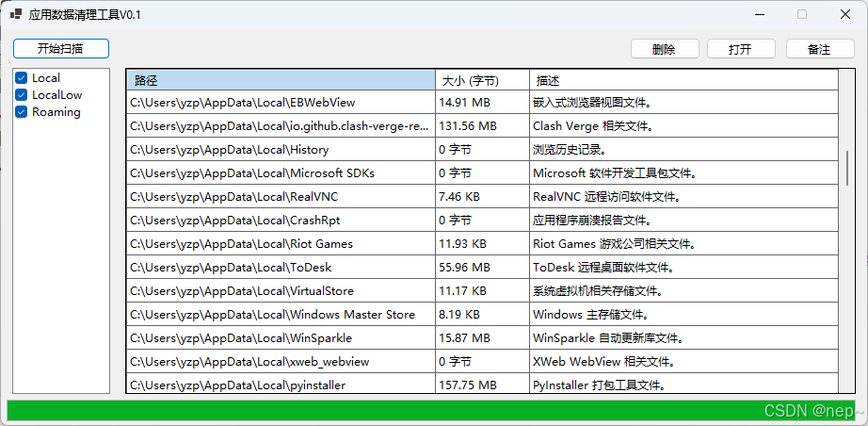Click the 应用程序崩溃报告文件 description cell
This screenshot has width=868, height=426.
[x=683, y=220]
